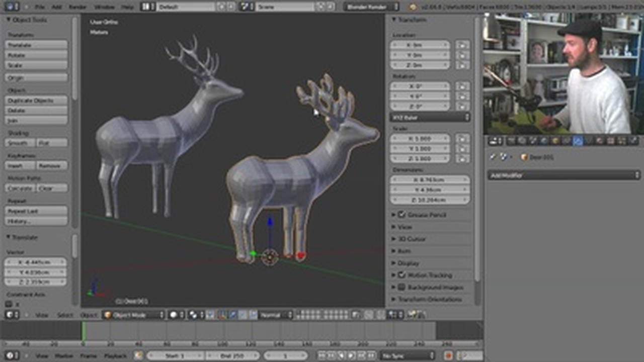644x362 pixels.
Task: Enable the Background Images checkbox
Action: (401, 287)
